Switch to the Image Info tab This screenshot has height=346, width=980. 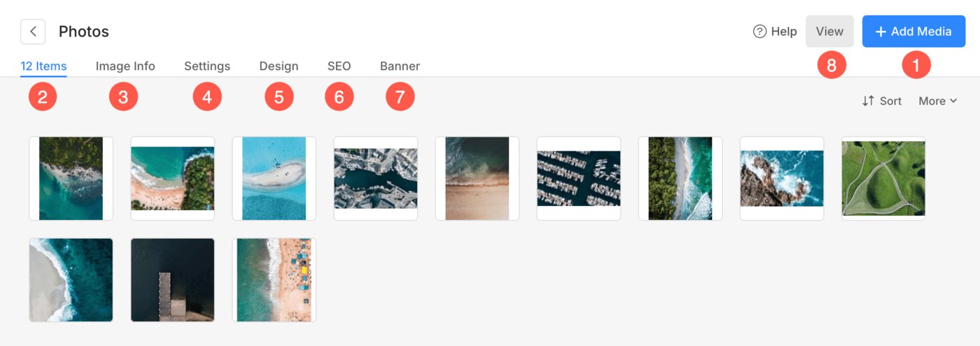(x=125, y=67)
